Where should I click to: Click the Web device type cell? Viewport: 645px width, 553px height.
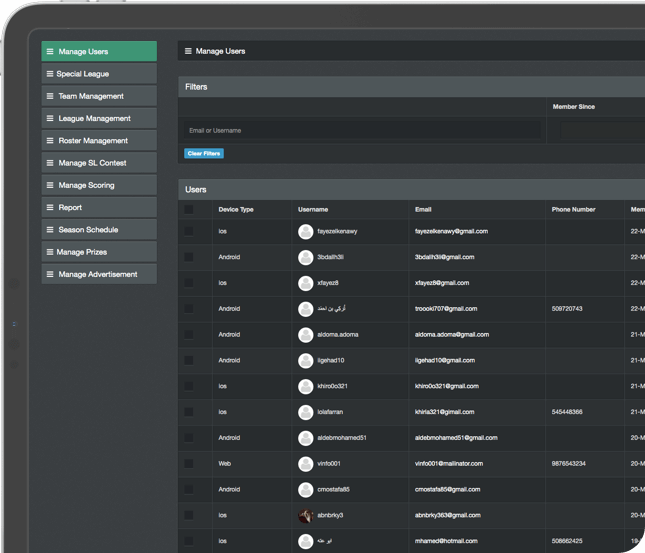click(x=225, y=464)
